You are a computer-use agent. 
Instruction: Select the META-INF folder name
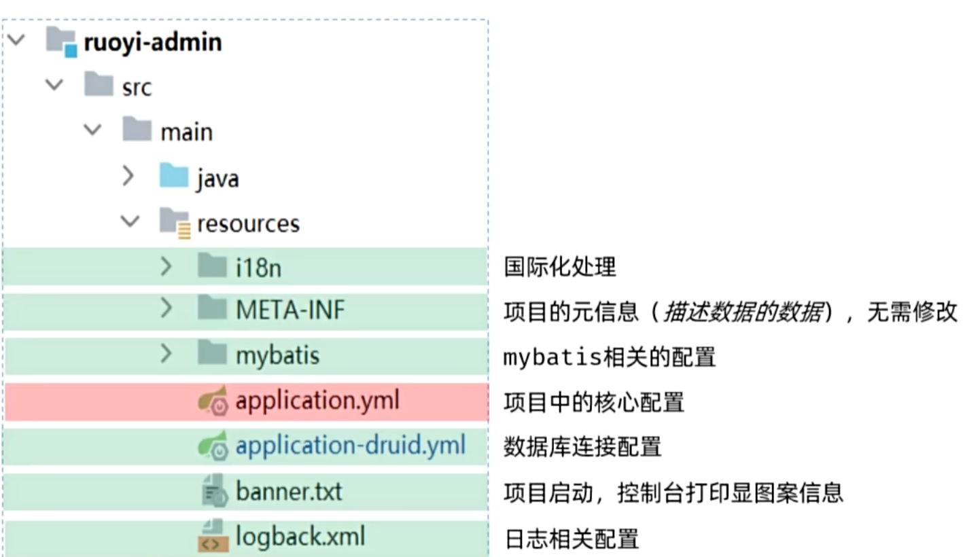pos(290,310)
